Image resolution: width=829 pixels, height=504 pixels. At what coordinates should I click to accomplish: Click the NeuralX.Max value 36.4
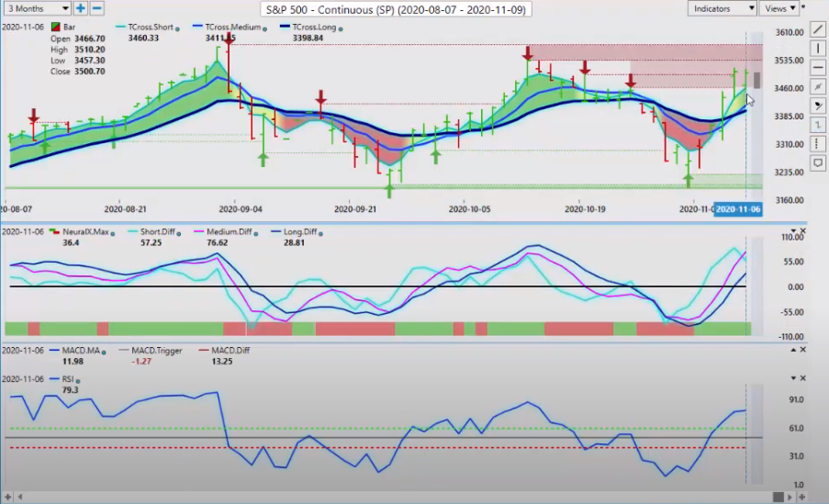(71, 242)
